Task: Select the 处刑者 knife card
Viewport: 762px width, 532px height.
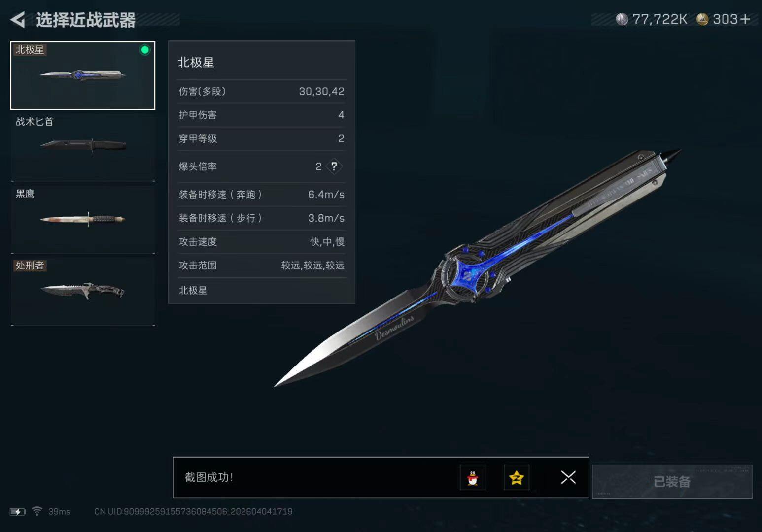Action: tap(83, 291)
